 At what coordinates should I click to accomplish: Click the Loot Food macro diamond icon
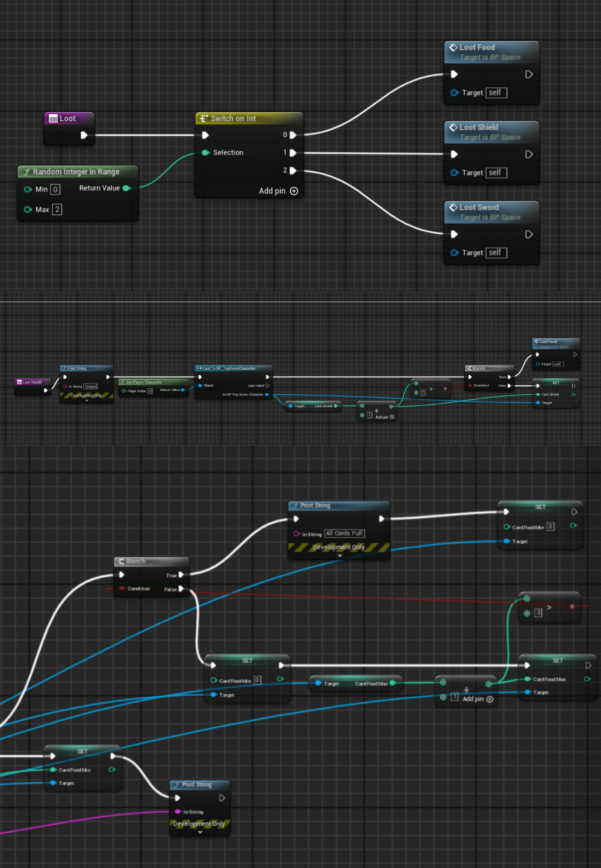(x=454, y=47)
